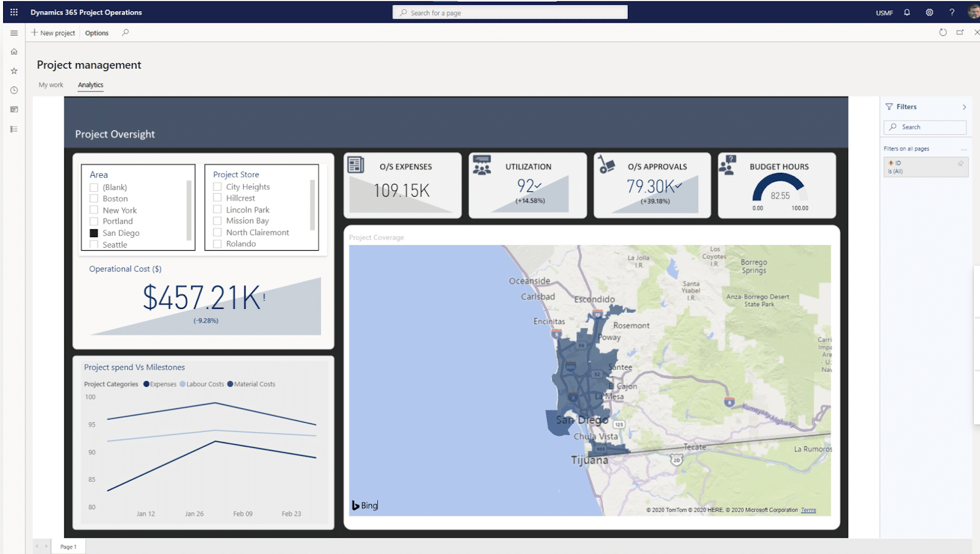Viewport: 980px width, 554px height.
Task: Click the Project Store list scrollbar
Action: (312, 205)
